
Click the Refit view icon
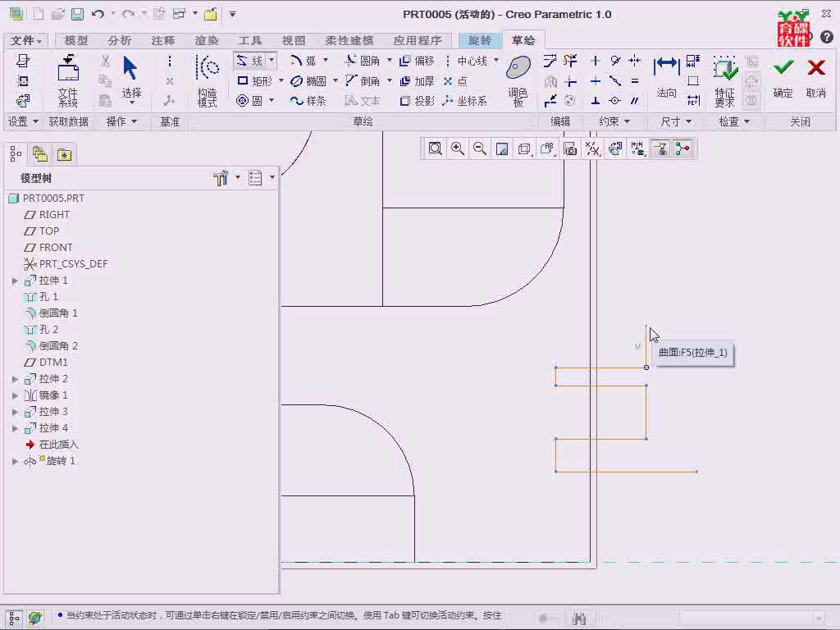[435, 149]
